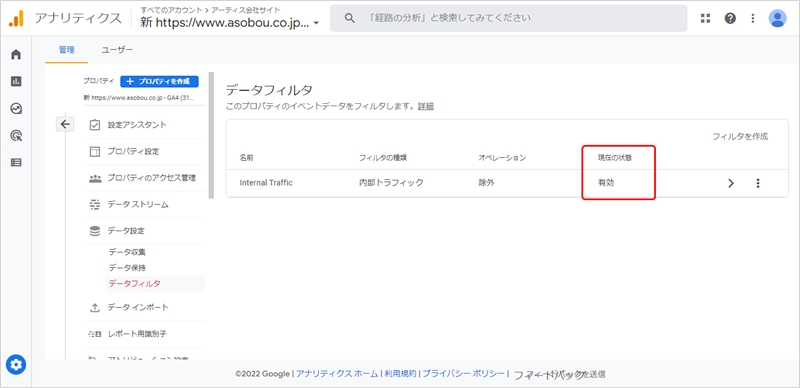Click the フィードバックを送信 link
Viewport: 800px width, 388px height.
point(559,374)
